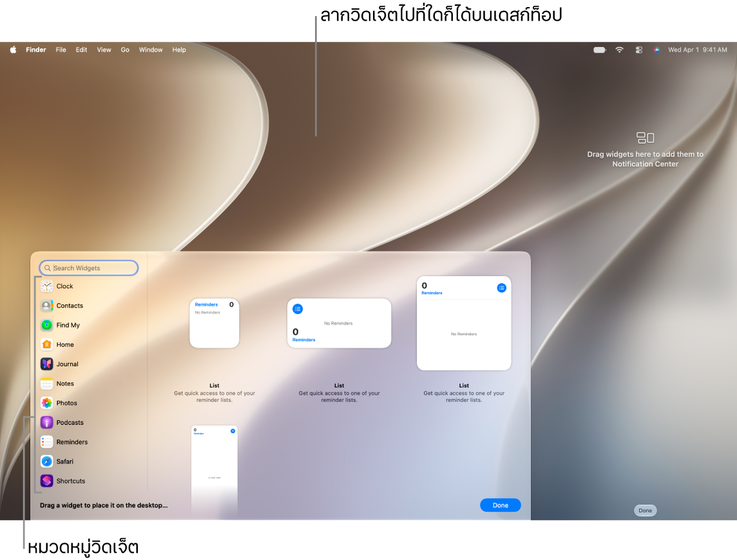The image size is (737, 560).
Task: Select the Podcasts app icon
Action: (x=47, y=423)
